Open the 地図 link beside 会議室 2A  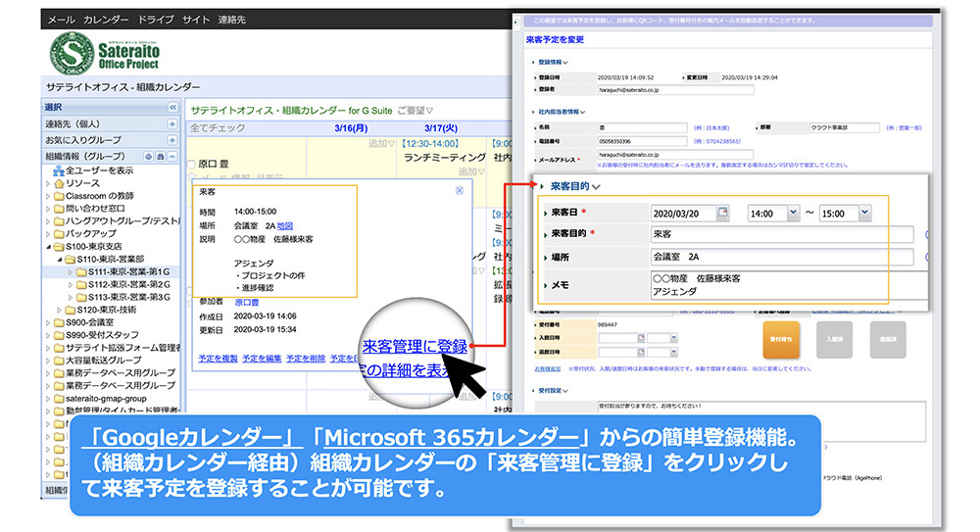tap(285, 226)
